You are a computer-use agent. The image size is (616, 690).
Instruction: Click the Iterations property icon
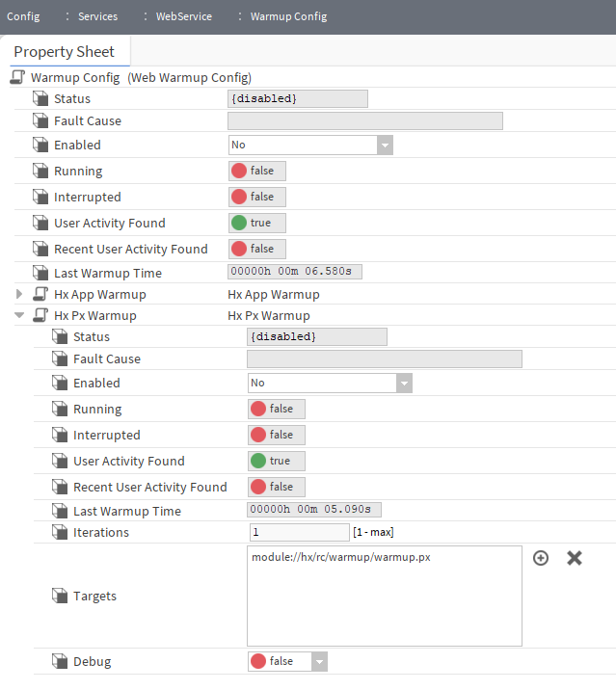60,532
